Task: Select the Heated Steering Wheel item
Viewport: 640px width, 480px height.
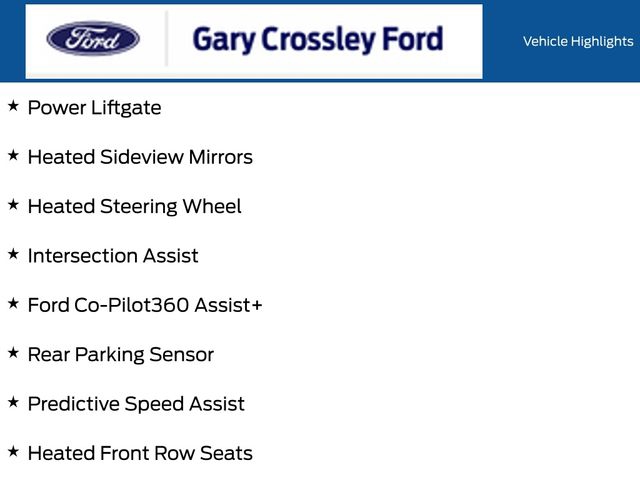Action: [134, 207]
